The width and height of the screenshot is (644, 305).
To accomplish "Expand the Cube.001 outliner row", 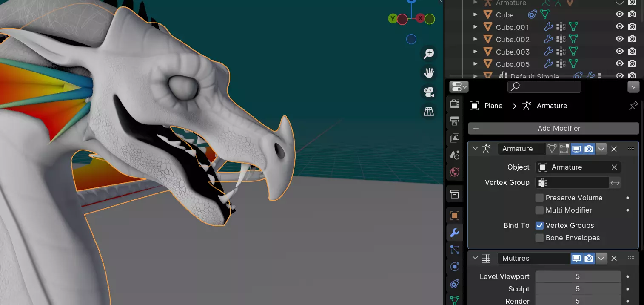I will tap(476, 27).
